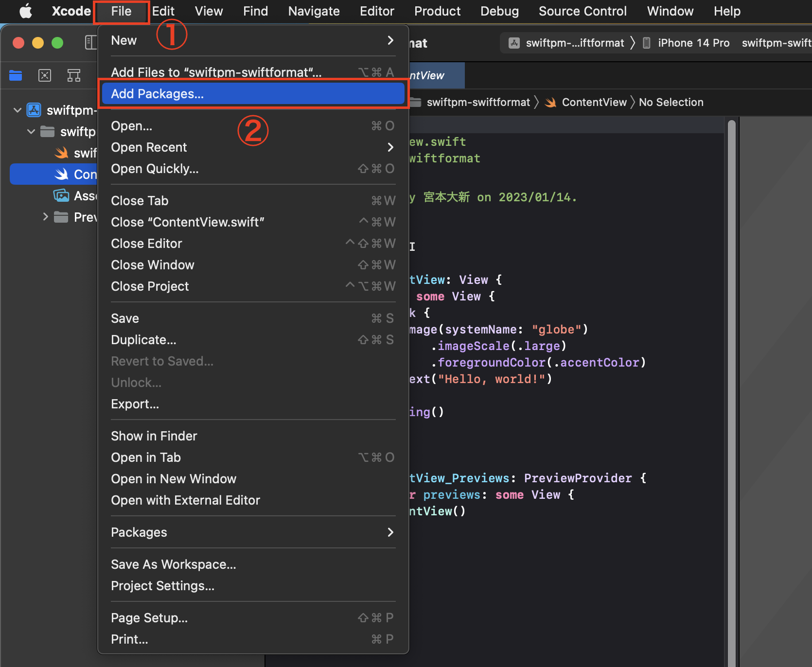Open the Source Control navigator icon
812x667 pixels.
click(45, 75)
